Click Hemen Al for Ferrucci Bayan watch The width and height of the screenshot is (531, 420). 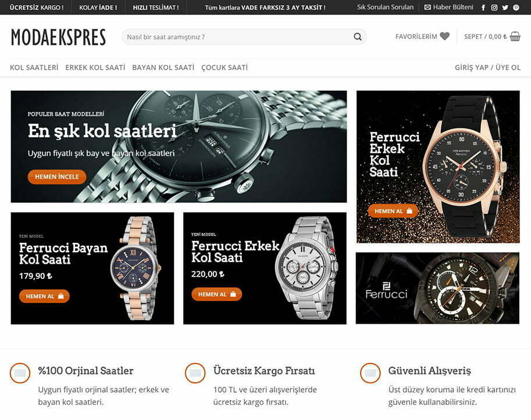coord(44,296)
